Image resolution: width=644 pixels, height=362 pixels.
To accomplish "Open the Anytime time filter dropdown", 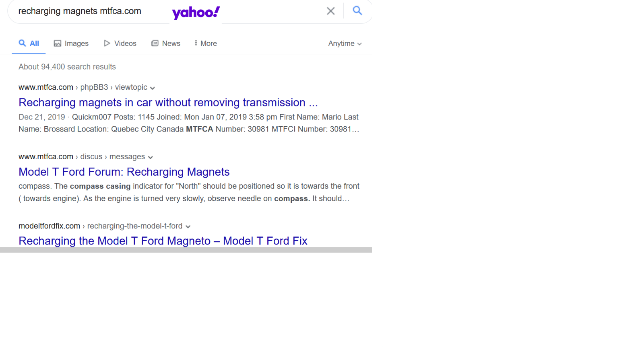I will 345,43.
